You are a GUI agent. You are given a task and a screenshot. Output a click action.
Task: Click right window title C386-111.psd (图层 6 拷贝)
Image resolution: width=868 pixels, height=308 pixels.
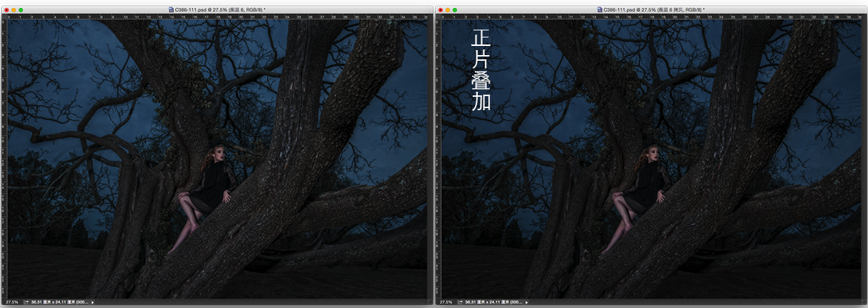point(654,9)
